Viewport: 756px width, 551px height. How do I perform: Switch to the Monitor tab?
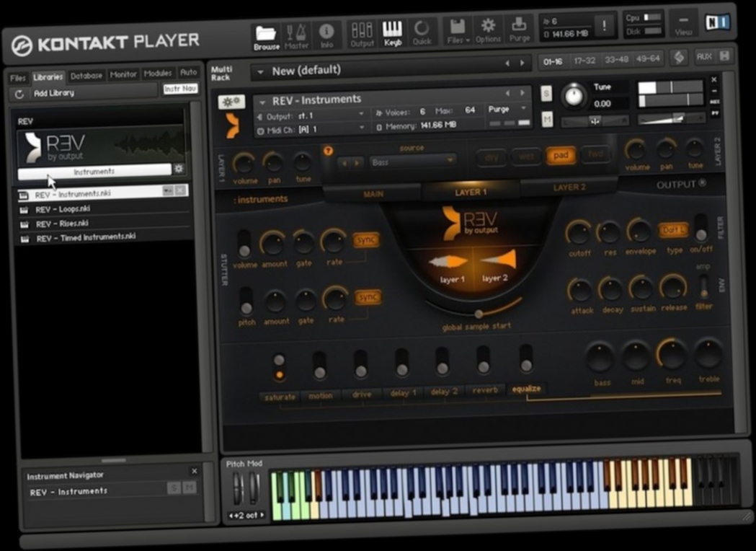(x=123, y=74)
